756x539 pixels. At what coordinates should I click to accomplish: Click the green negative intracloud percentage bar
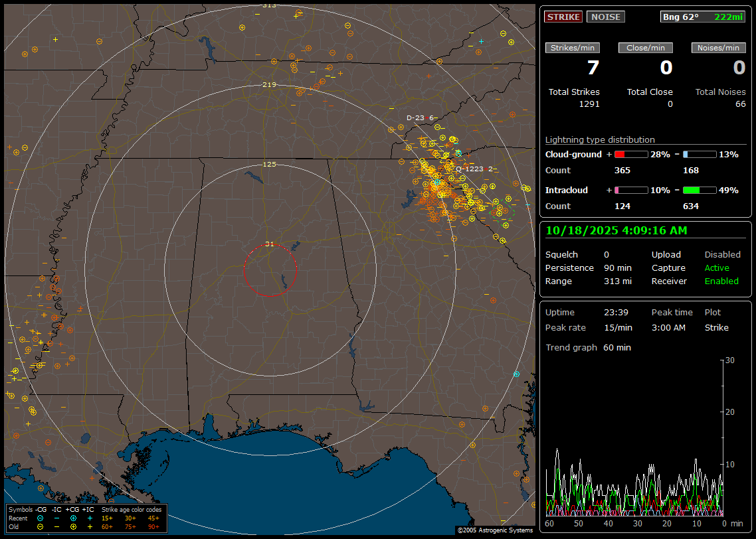tap(699, 190)
